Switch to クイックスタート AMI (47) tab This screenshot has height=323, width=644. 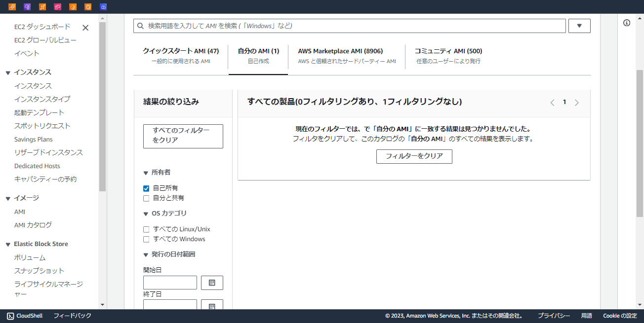tap(181, 56)
